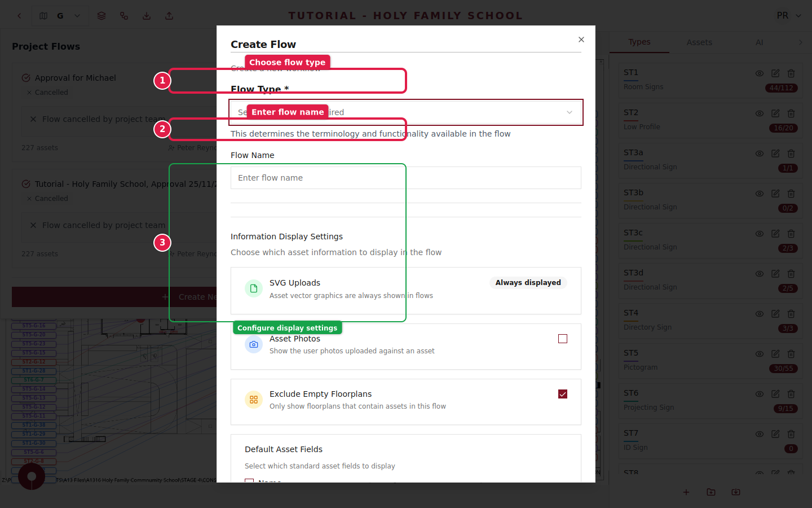812x508 pixels.
Task: Open the layers icon in top toolbar
Action: pos(101,16)
